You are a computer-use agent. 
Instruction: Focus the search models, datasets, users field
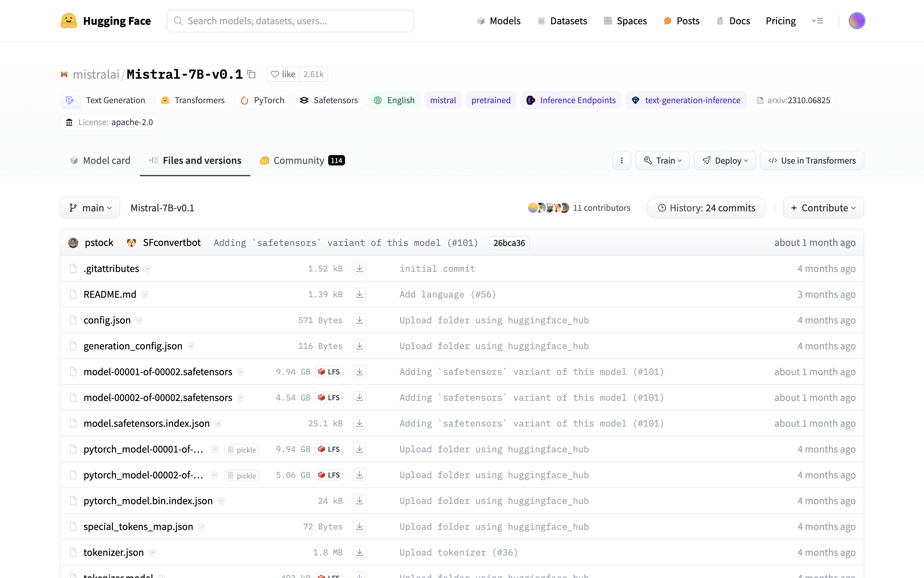tap(290, 21)
